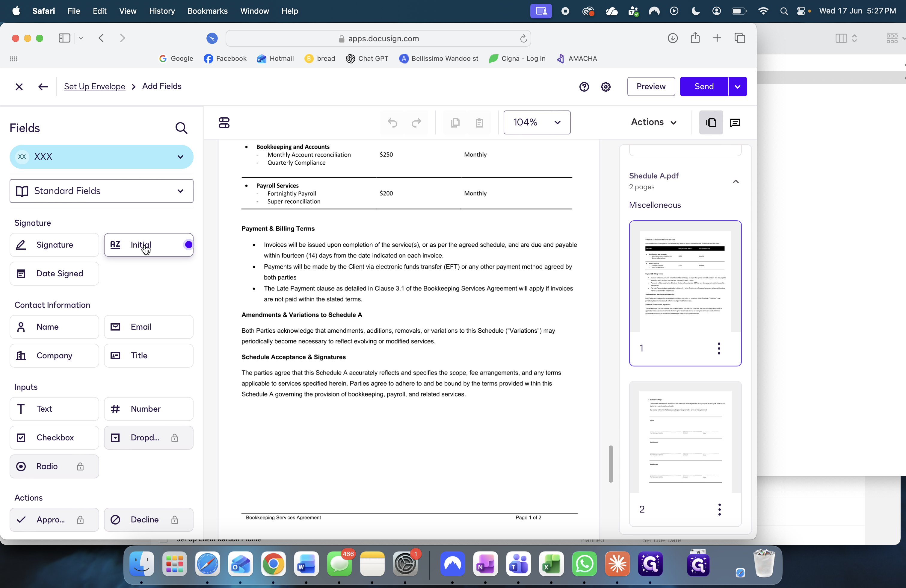
Task: Click Safari share icon
Action: 695,38
